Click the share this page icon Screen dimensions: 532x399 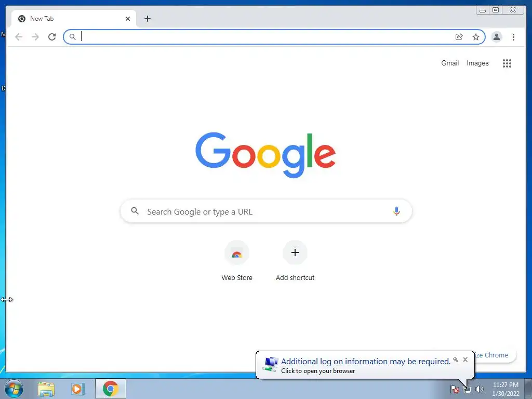point(459,37)
